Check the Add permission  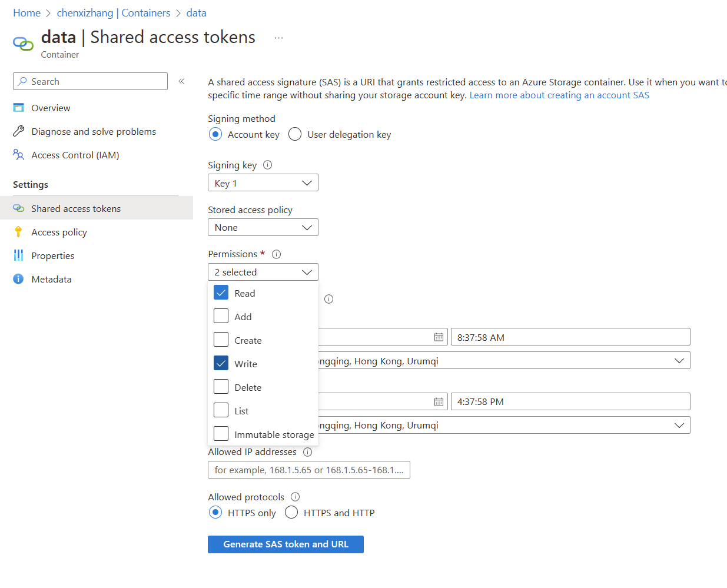click(x=221, y=316)
